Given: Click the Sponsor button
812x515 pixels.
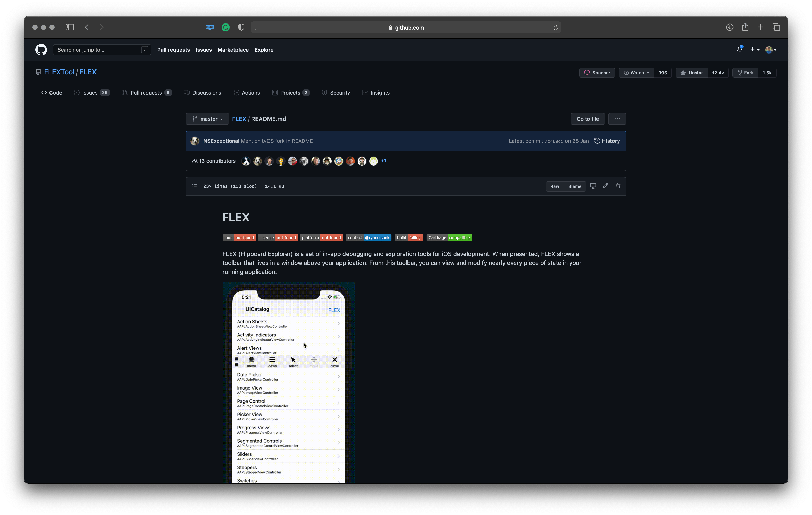Looking at the screenshot, I should tap(597, 73).
